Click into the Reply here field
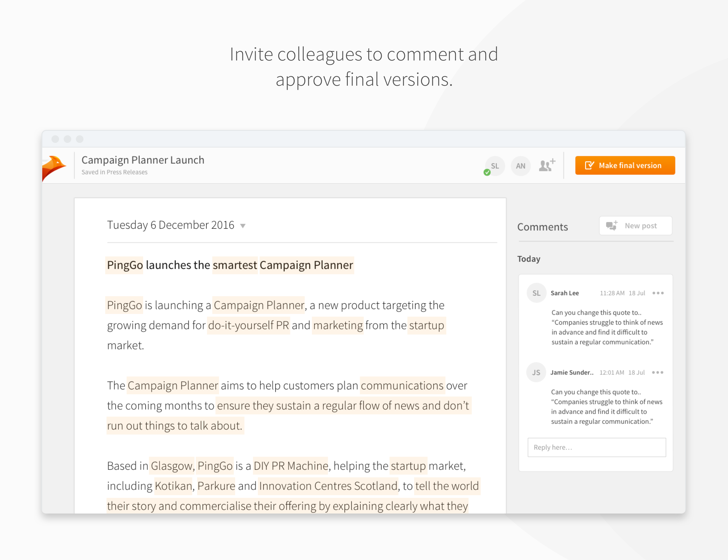Image resolution: width=728 pixels, height=560 pixels. [597, 447]
